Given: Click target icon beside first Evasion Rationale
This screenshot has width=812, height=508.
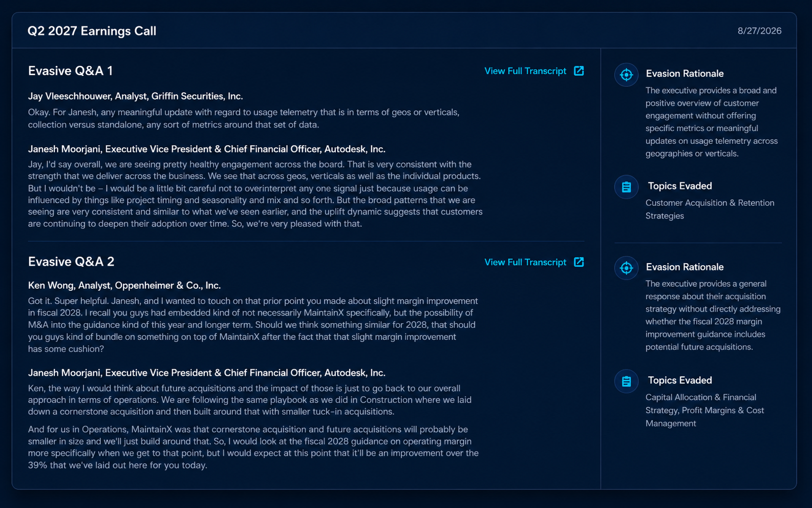Looking at the screenshot, I should coord(626,75).
